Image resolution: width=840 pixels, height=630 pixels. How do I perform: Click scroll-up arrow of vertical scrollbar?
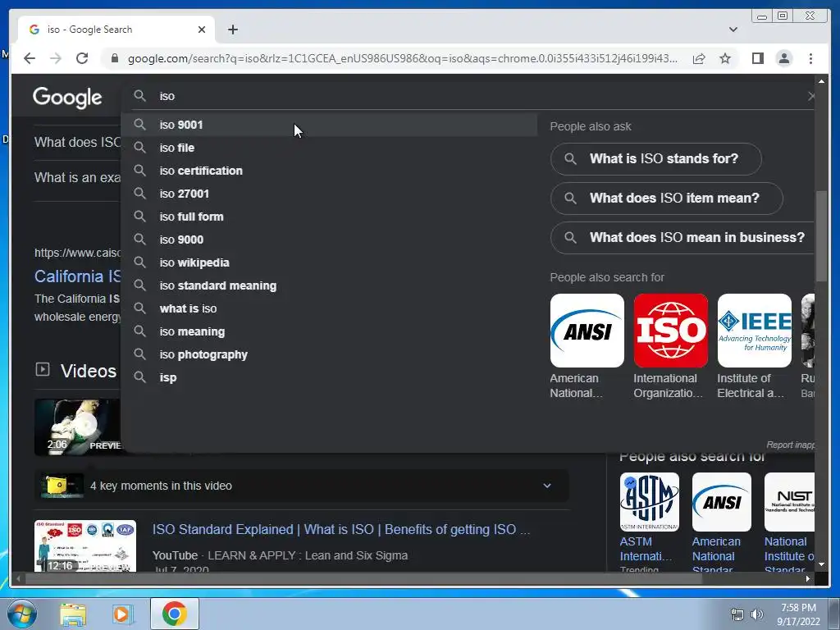click(x=821, y=81)
